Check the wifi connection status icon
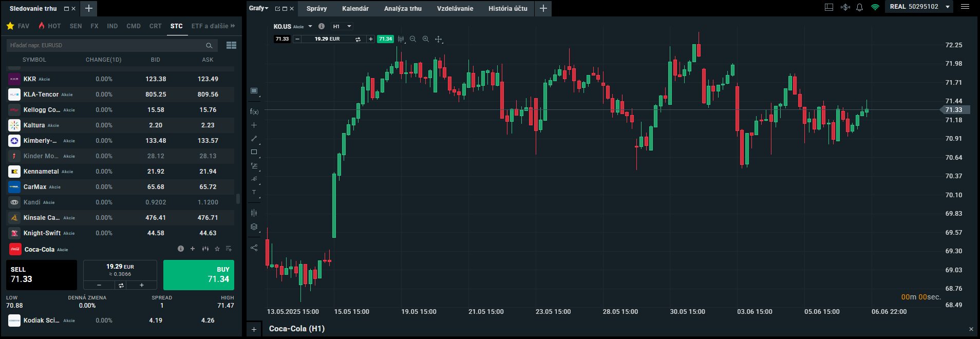Image resolution: width=980 pixels, height=339 pixels. click(875, 7)
